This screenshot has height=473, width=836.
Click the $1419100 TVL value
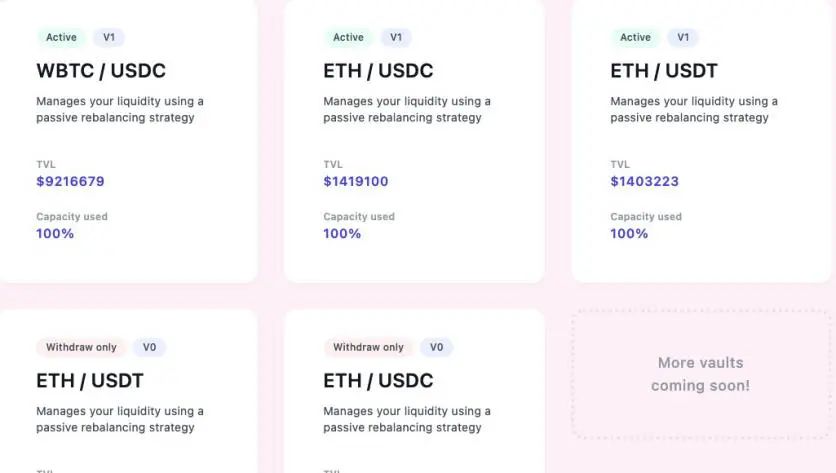(x=356, y=182)
